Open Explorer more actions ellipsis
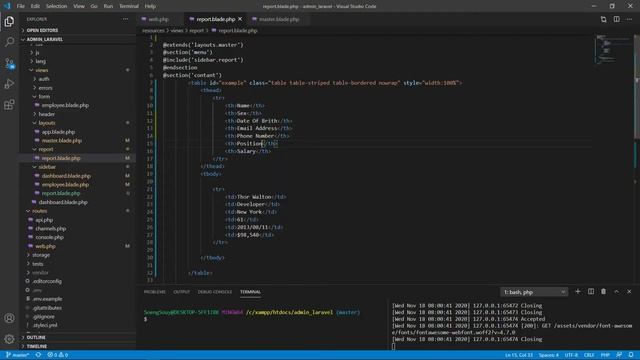 tap(125, 19)
